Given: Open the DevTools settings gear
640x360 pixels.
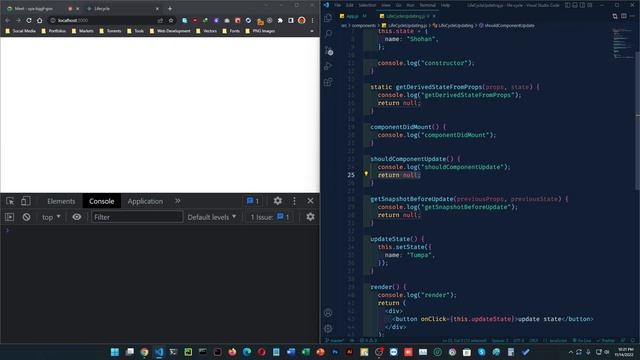Looking at the screenshot, I should (x=278, y=201).
